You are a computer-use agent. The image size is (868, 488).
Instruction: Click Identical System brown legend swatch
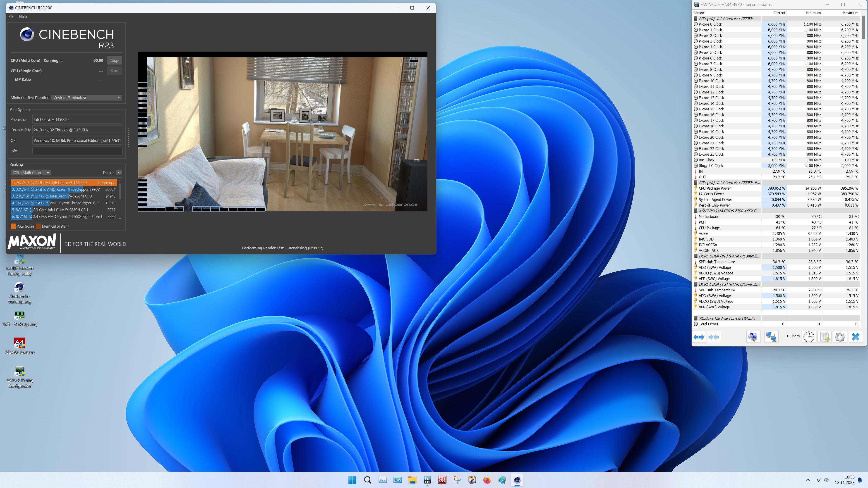coord(38,226)
